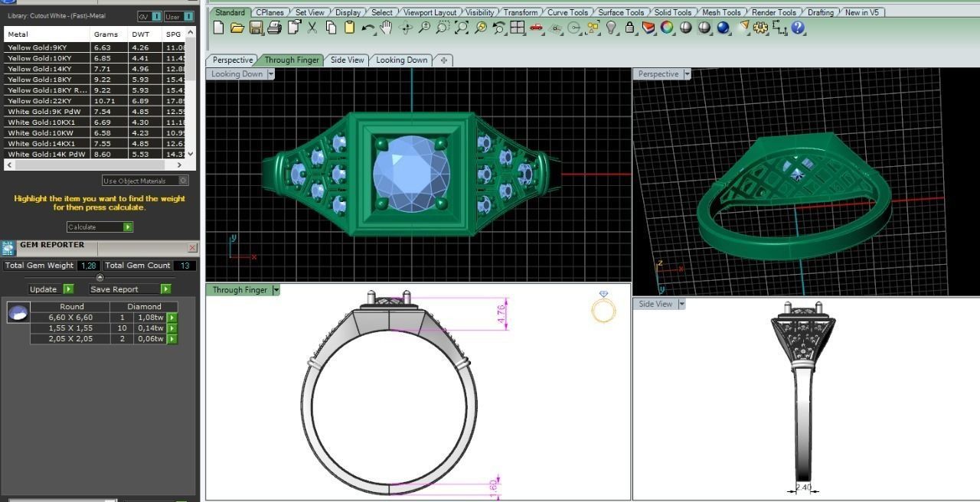Close the Gem Reporter panel

click(x=192, y=248)
